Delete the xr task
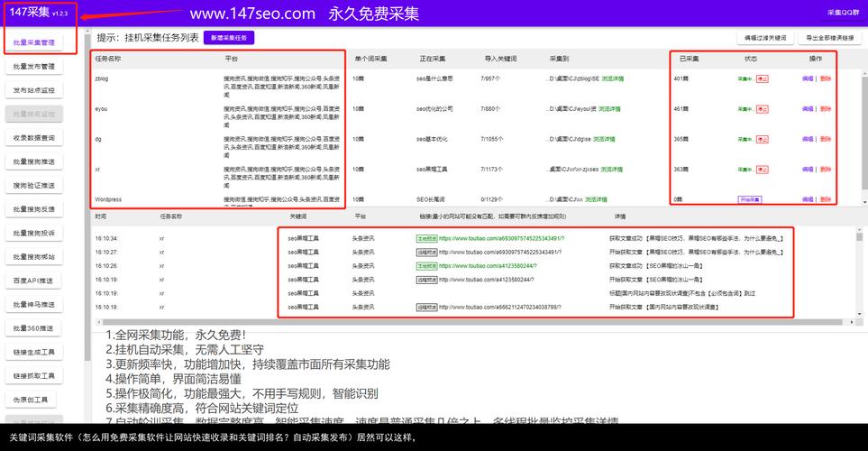868x451 pixels. coord(826,170)
